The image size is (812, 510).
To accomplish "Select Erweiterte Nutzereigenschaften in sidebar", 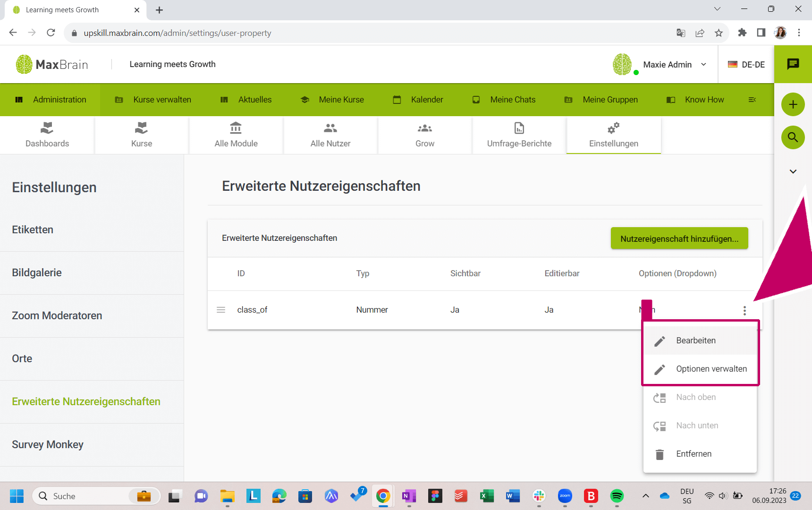I will pyautogui.click(x=92, y=402).
